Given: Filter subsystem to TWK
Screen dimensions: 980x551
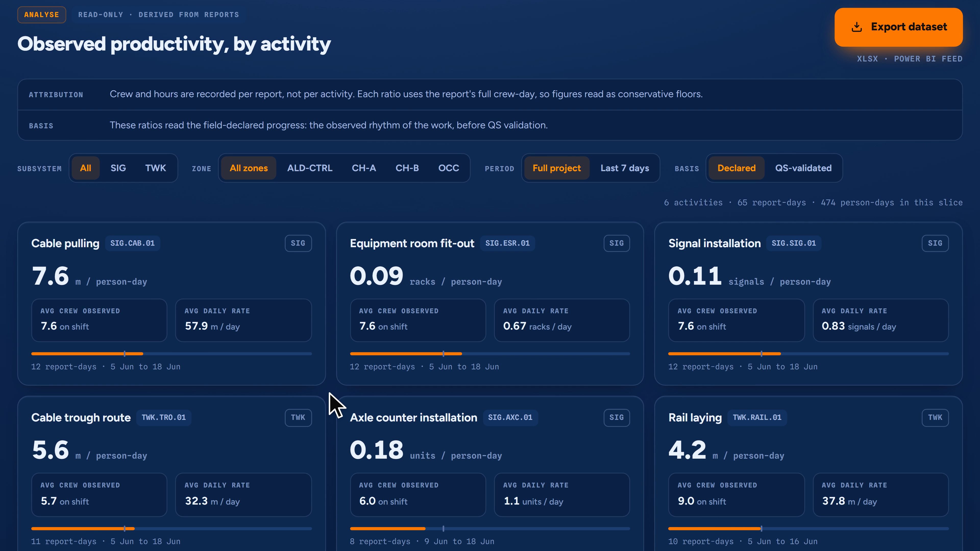Looking at the screenshot, I should tap(156, 168).
